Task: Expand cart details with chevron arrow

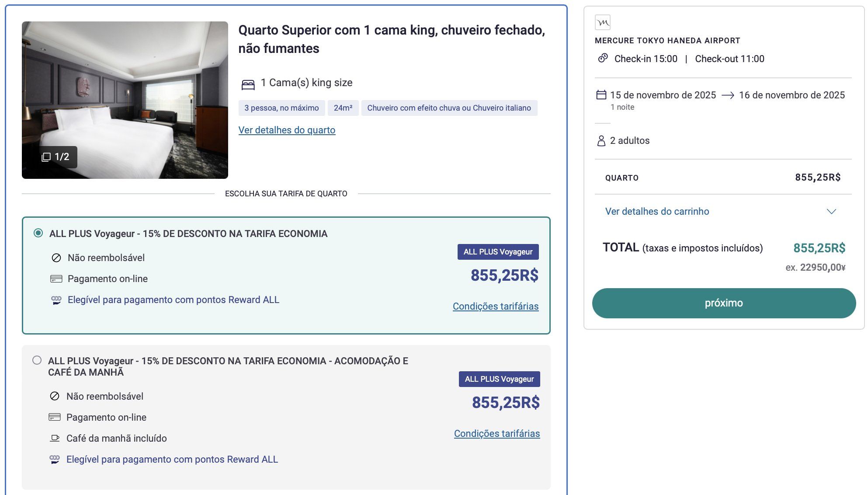Action: click(831, 212)
